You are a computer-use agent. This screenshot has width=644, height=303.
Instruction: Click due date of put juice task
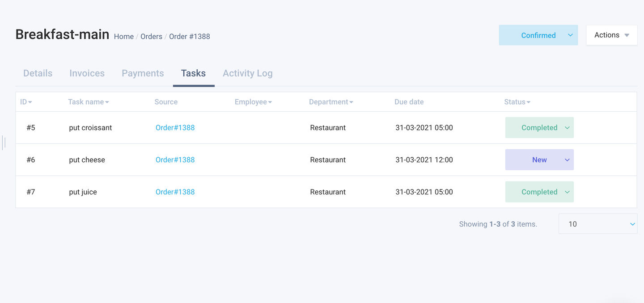(x=424, y=192)
